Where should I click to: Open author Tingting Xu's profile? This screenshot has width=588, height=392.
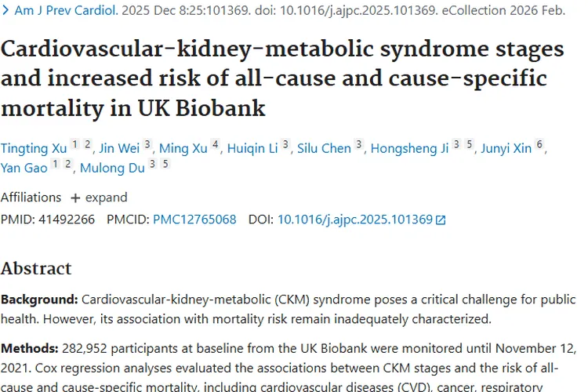(x=33, y=149)
